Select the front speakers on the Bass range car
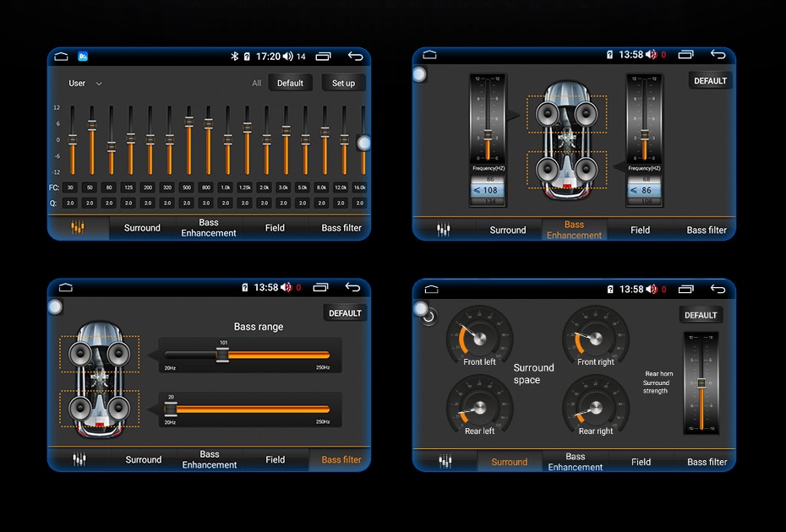Image resolution: width=786 pixels, height=532 pixels. tap(99, 353)
